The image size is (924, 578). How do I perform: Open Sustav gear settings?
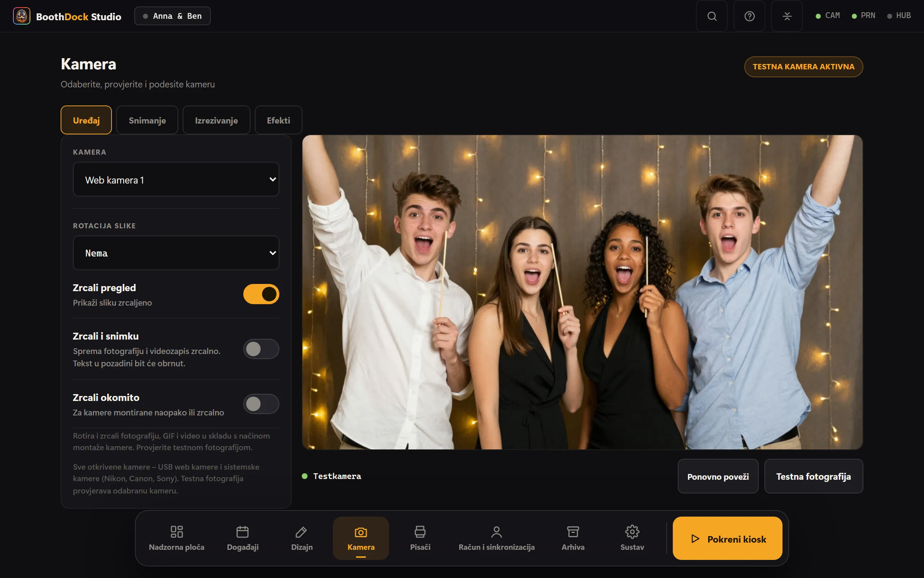click(632, 538)
